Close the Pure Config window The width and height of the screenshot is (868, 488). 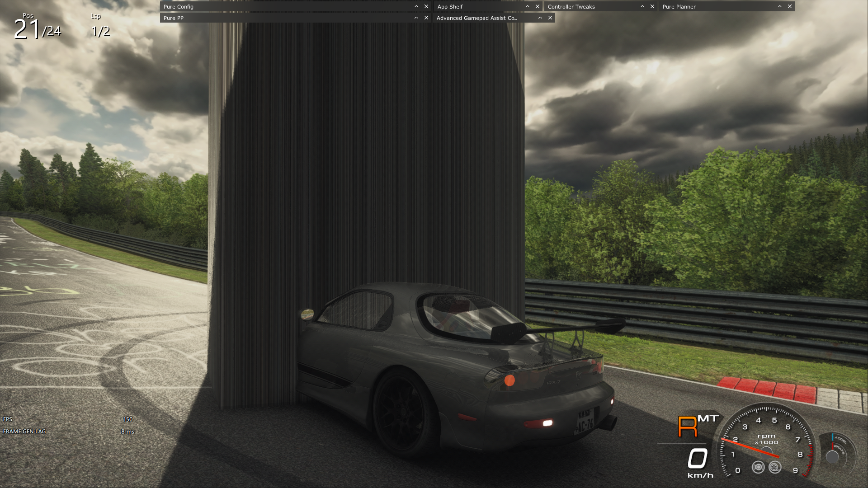pos(426,6)
